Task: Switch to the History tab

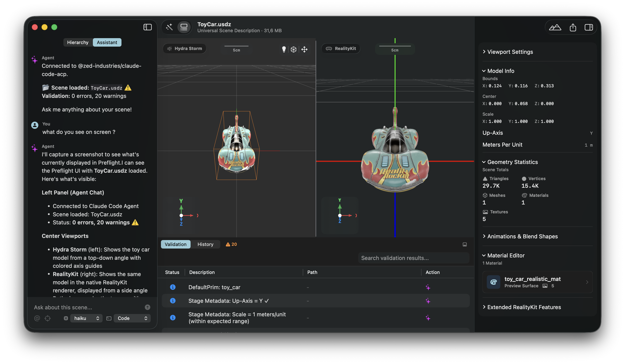Action: [205, 244]
